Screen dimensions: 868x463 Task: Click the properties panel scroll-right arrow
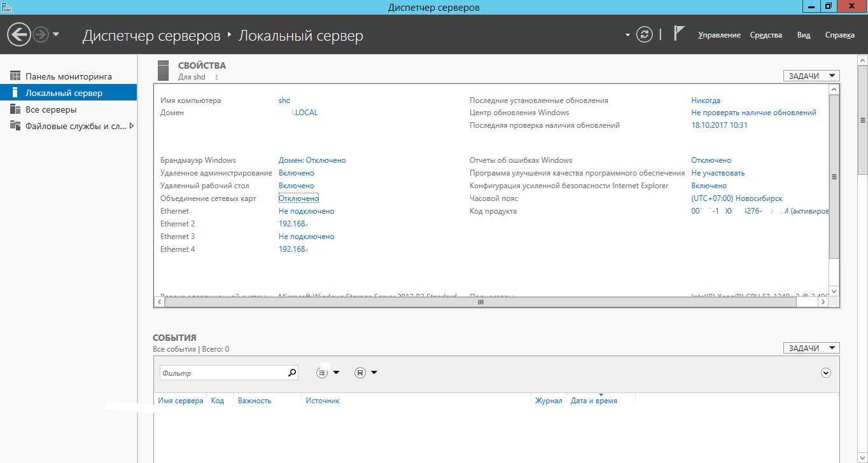(823, 303)
